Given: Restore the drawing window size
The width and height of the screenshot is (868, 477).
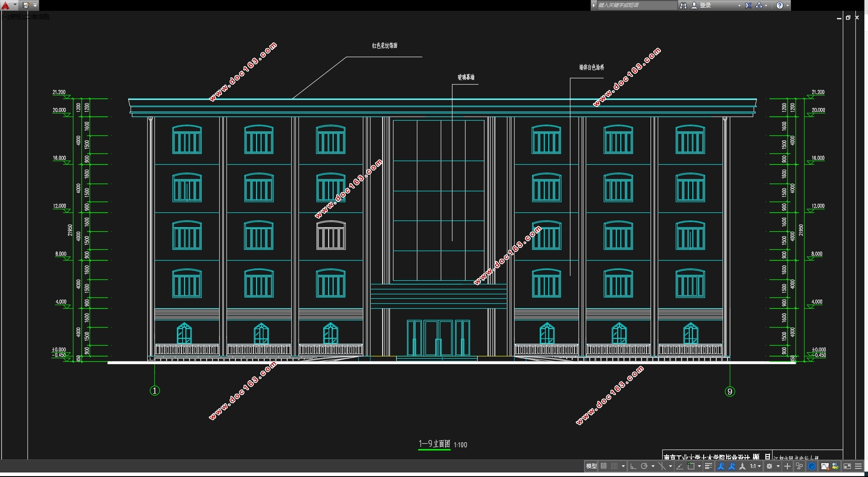Looking at the screenshot, I should [x=848, y=18].
